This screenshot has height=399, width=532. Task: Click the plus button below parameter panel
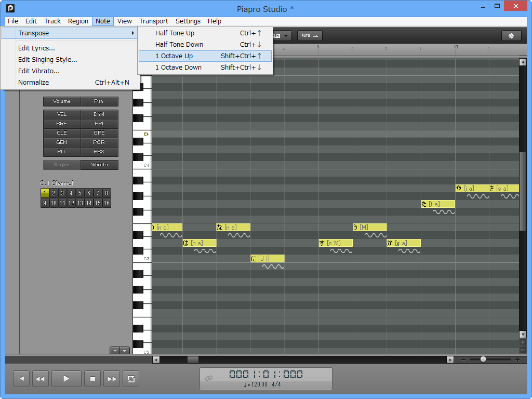(x=115, y=351)
